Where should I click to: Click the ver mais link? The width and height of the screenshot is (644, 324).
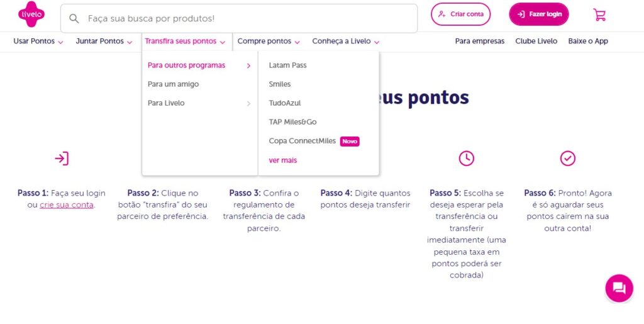tap(282, 160)
